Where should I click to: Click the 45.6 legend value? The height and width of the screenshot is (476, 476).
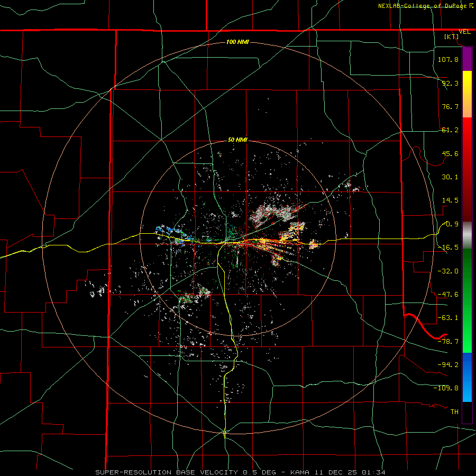450,153
